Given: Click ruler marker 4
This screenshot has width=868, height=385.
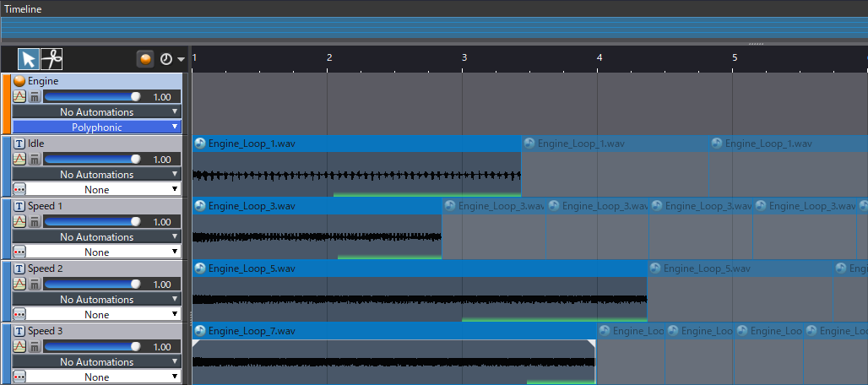Looking at the screenshot, I should (599, 57).
